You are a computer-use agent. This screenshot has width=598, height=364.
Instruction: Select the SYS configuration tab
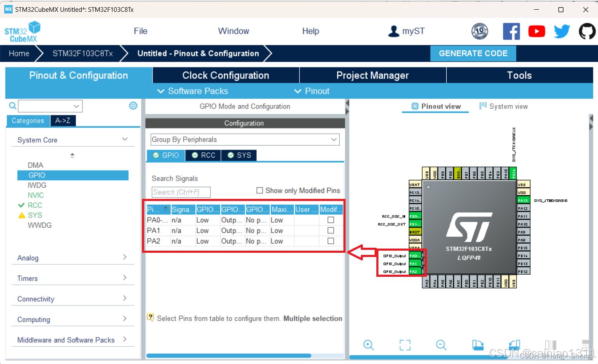239,155
